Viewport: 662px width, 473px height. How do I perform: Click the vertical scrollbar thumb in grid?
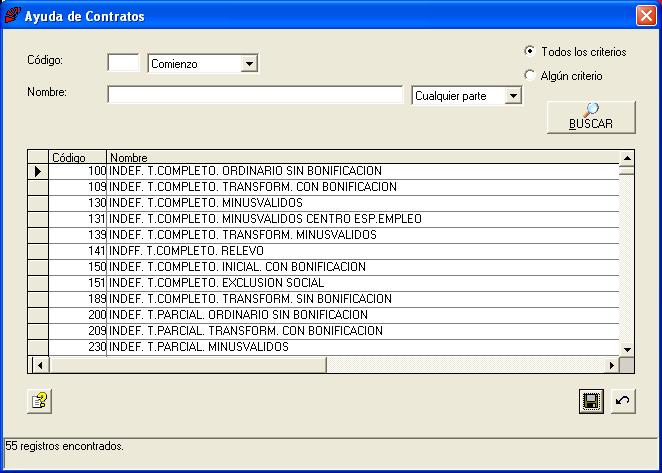coord(627,171)
